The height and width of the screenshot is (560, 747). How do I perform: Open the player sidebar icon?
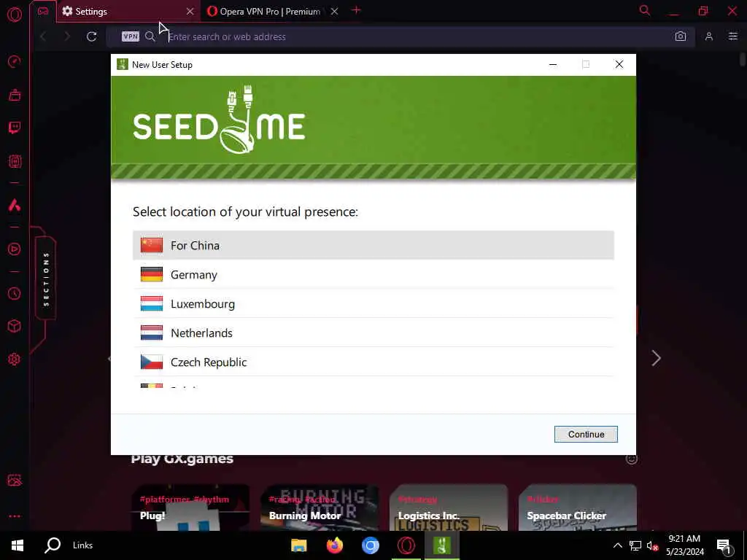click(x=15, y=249)
